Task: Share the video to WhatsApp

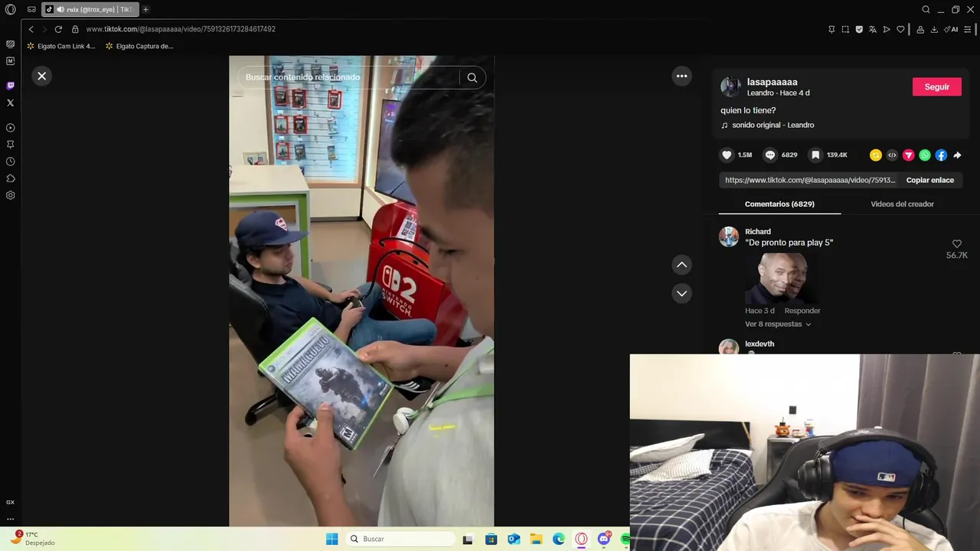Action: 925,155
